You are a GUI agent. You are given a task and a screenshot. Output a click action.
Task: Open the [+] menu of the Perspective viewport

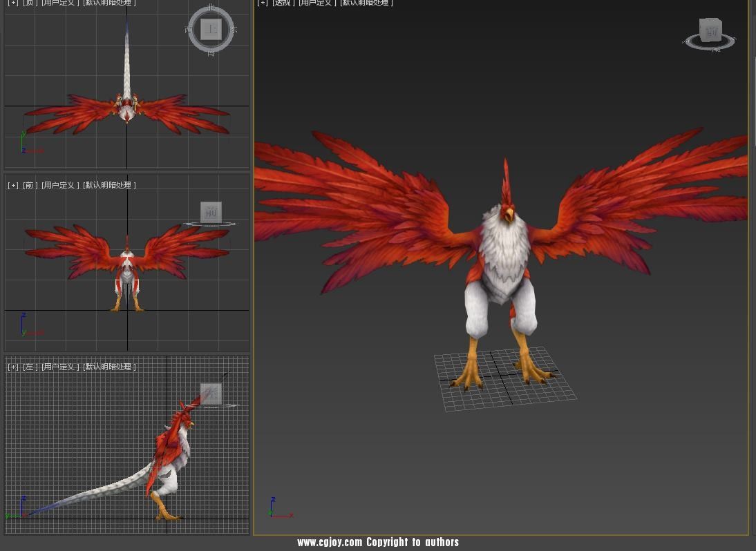tap(263, 3)
